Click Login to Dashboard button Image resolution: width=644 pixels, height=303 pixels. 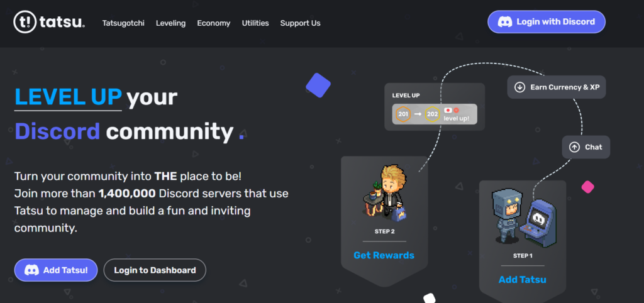pos(155,270)
